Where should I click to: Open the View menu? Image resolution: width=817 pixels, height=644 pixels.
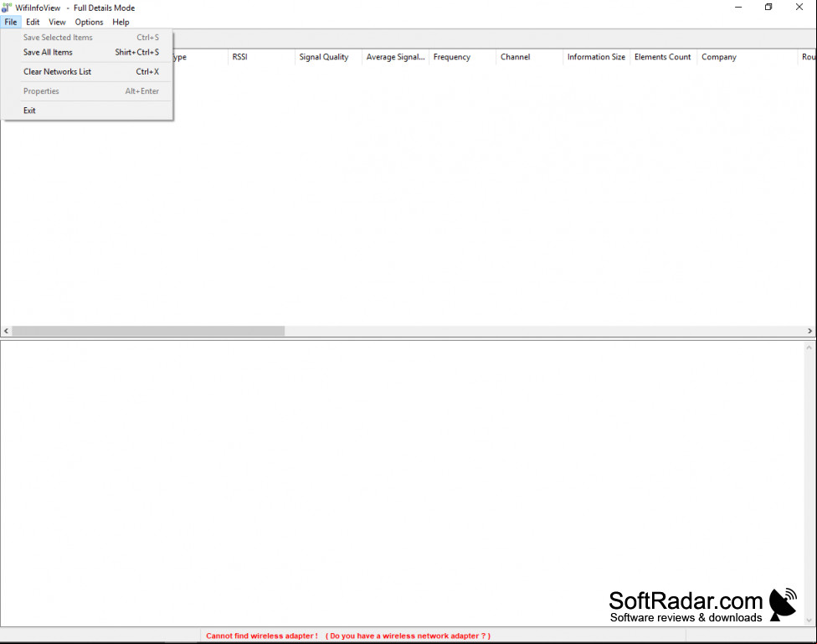click(x=57, y=22)
